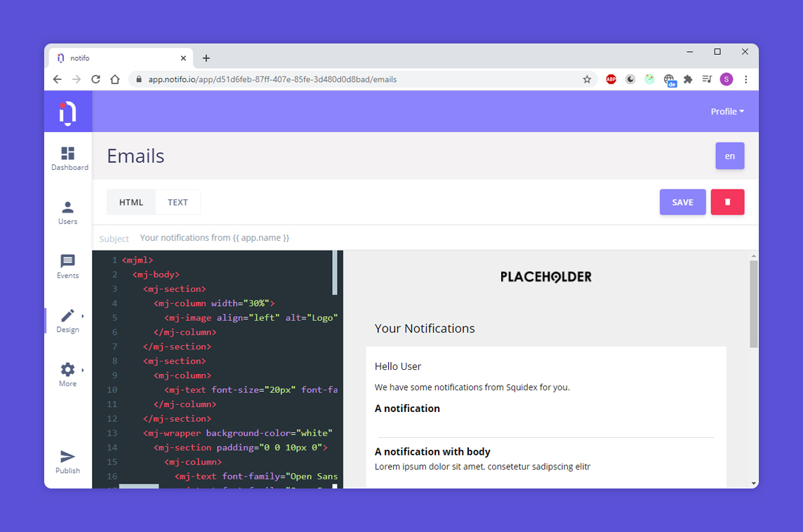The height and width of the screenshot is (532, 803).
Task: Click the code editor horizontal scrollbar
Action: coord(139,486)
